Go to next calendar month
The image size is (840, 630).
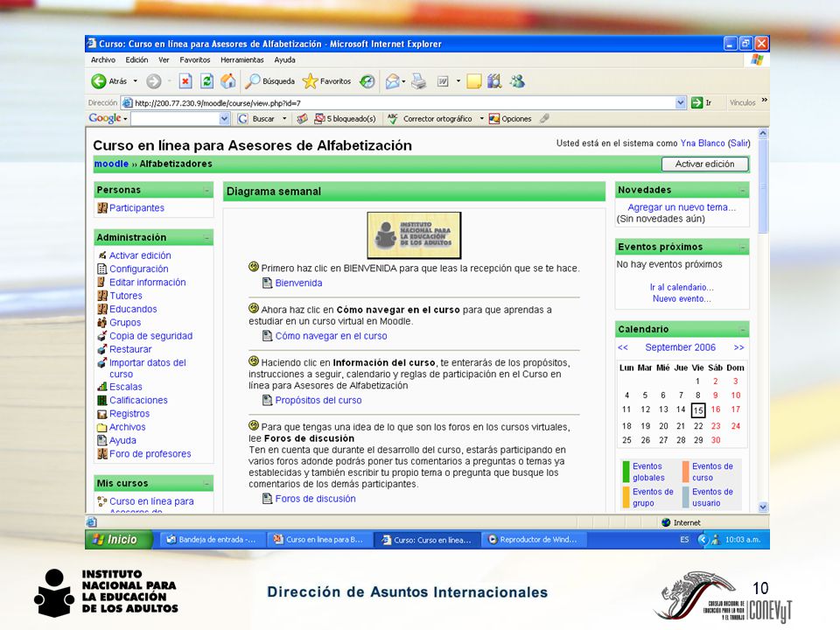click(x=738, y=347)
